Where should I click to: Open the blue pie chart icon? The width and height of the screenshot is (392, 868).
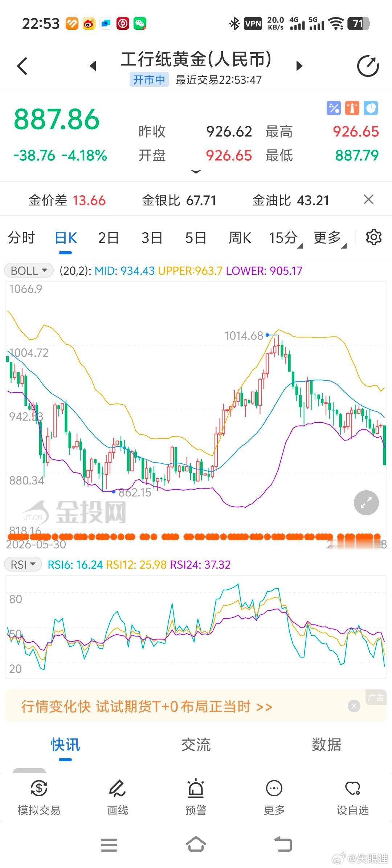[371, 108]
